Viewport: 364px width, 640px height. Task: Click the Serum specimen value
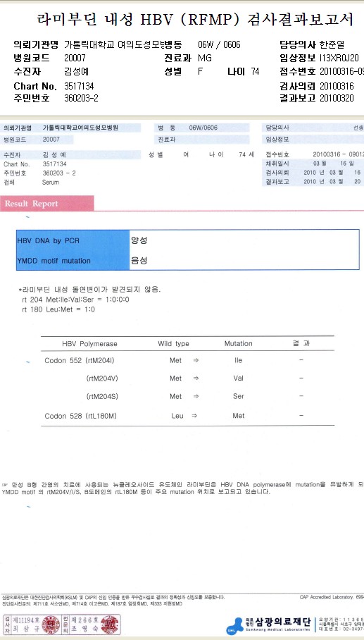[x=51, y=183]
